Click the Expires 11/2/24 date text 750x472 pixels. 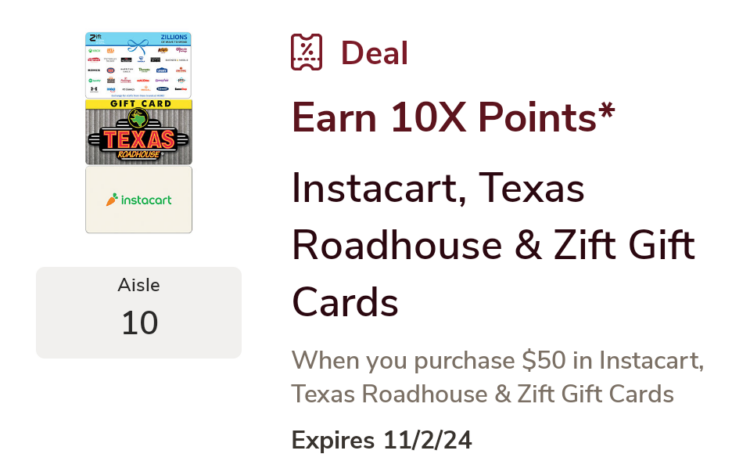[382, 440]
